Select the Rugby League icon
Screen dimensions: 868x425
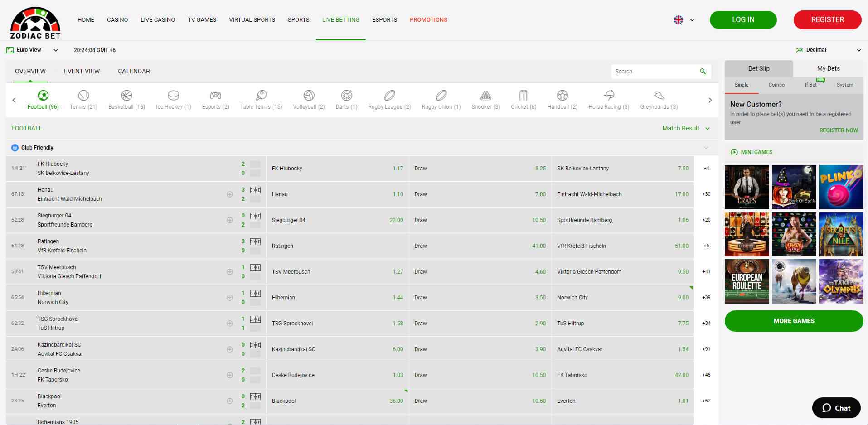389,95
